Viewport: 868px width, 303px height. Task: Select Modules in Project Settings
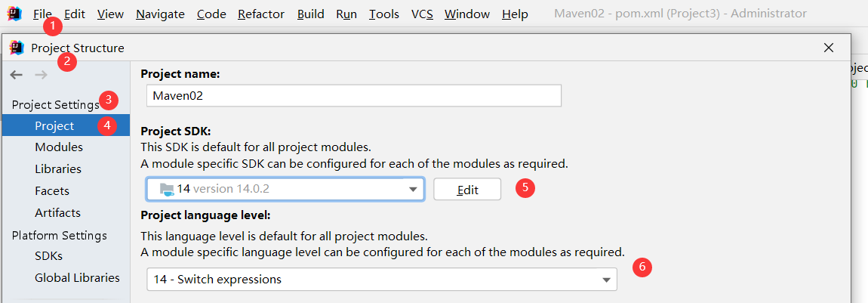point(59,147)
